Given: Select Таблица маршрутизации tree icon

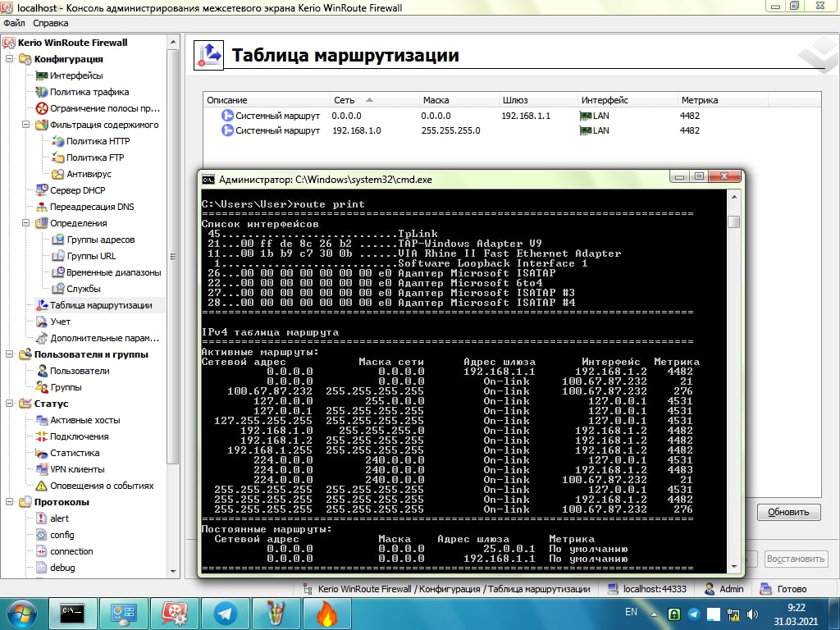Looking at the screenshot, I should [x=41, y=305].
